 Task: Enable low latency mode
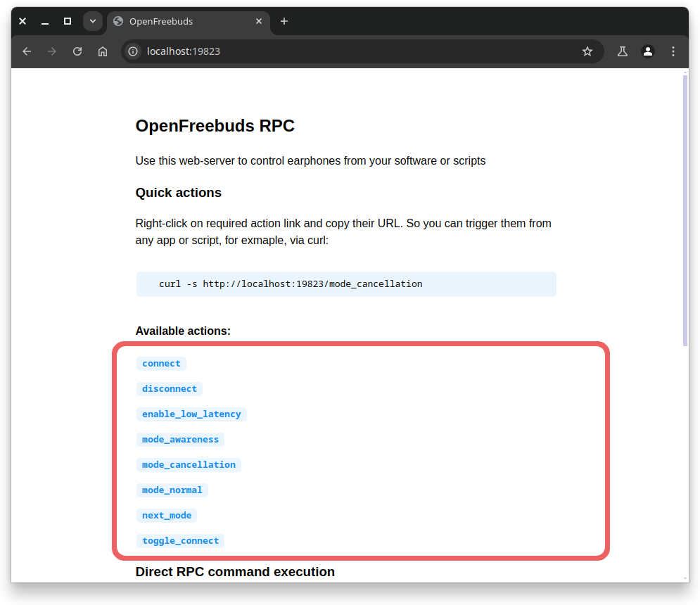[191, 414]
